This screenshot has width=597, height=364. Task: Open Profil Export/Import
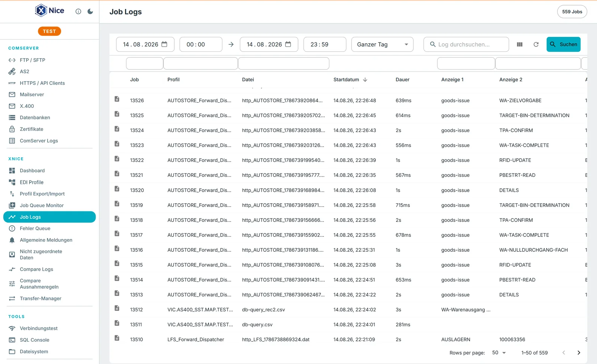click(x=49, y=194)
